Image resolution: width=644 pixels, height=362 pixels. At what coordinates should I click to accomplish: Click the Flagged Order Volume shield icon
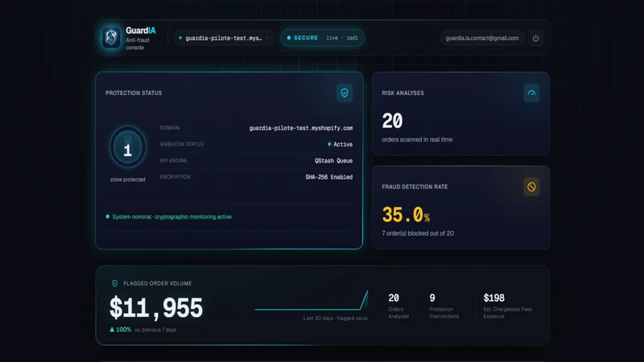[x=114, y=283]
